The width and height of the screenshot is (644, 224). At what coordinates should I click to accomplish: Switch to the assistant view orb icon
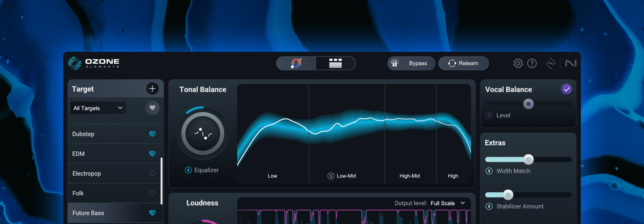pos(296,63)
